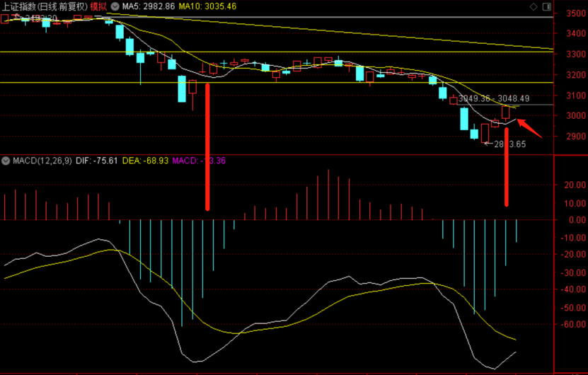Screen dimensions: 588x375
Task: Click the 3300 price axis label
Action: (576, 54)
